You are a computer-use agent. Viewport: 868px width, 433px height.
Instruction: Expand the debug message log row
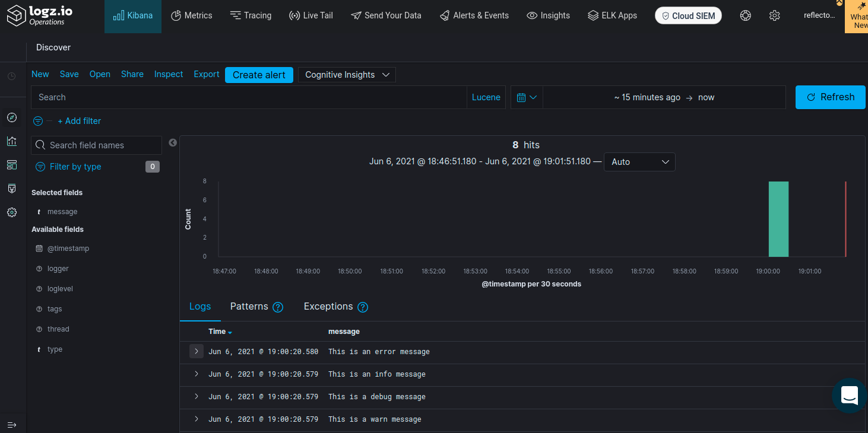(x=197, y=396)
